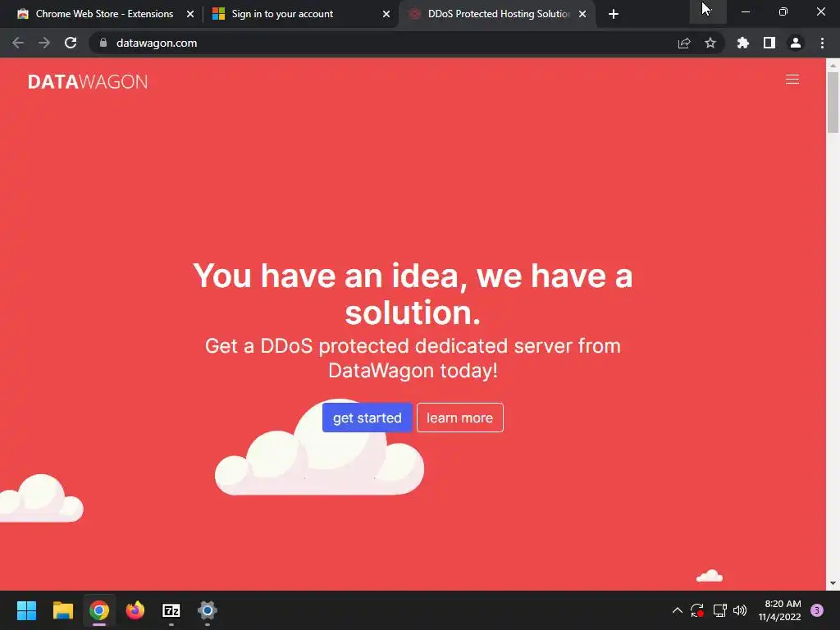Open Chrome profile avatar
The height and width of the screenshot is (630, 840).
(796, 43)
